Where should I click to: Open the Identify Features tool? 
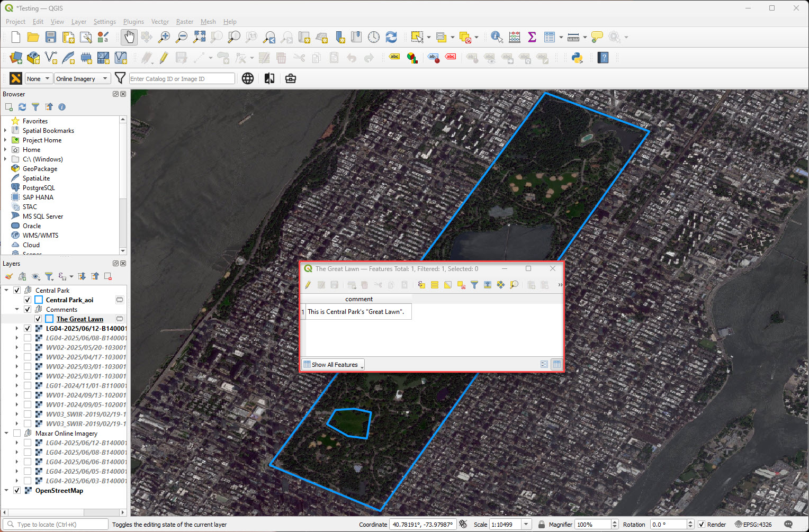coord(497,37)
